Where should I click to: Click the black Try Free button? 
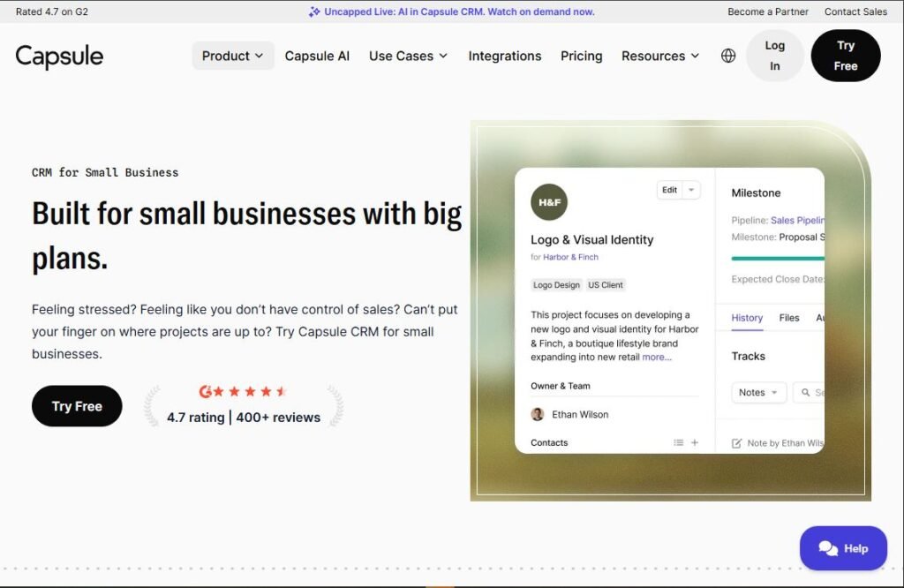pos(77,406)
